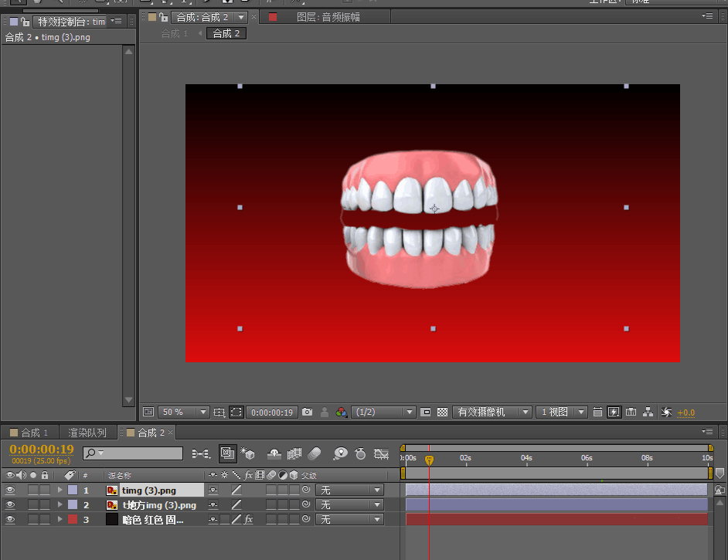The height and width of the screenshot is (560, 728).
Task: Switch to the 合成 1 timeline tab
Action: [29, 433]
